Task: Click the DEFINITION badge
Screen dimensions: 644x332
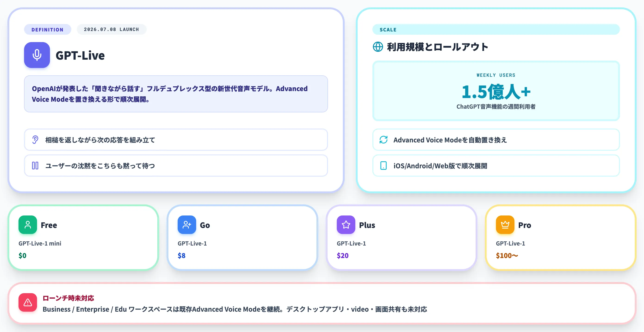Action: click(47, 30)
